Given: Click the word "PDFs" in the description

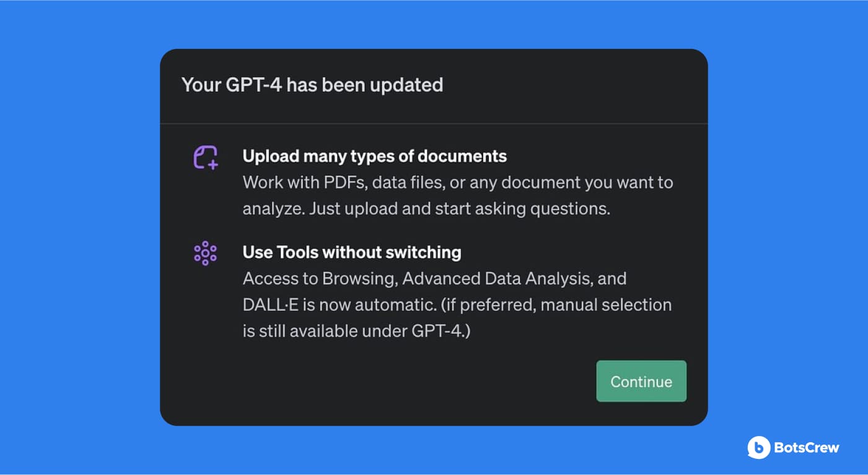Looking at the screenshot, I should [343, 183].
